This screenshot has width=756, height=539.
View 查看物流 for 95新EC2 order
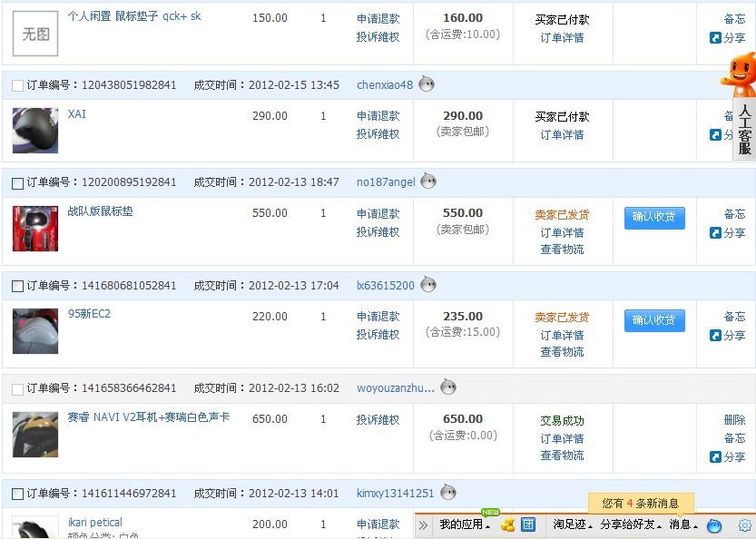[x=562, y=352]
